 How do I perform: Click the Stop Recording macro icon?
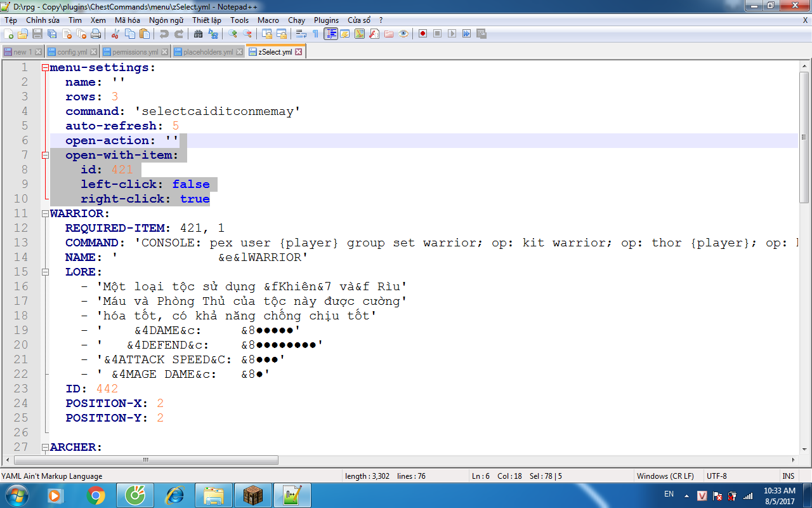pos(438,34)
